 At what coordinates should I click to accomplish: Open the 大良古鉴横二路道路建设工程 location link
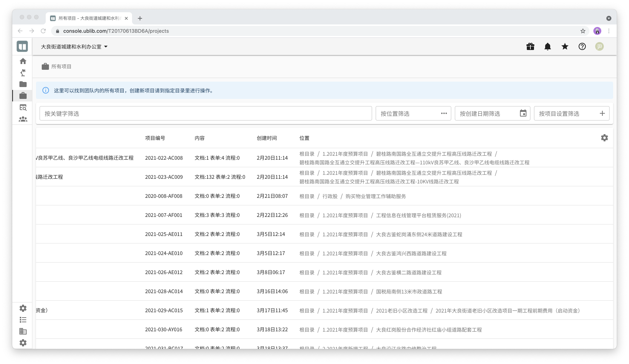(408, 273)
